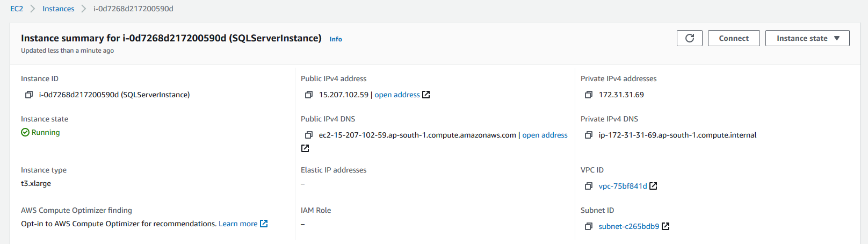The image size is (868, 244).
Task: Copy the private IPv4 address 172.31.31.69
Action: pos(589,95)
